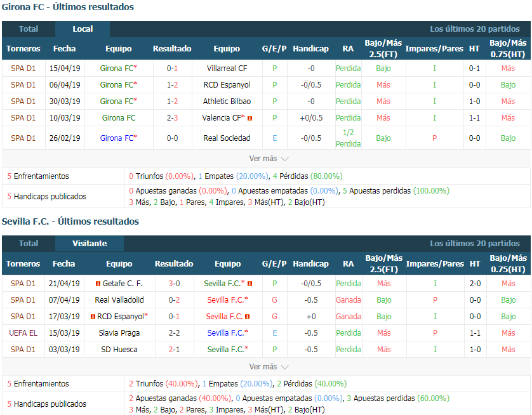The image size is (532, 415).
Task: Expand 'Ver más' under the Sevilla F.C. results
Action: 269,367
